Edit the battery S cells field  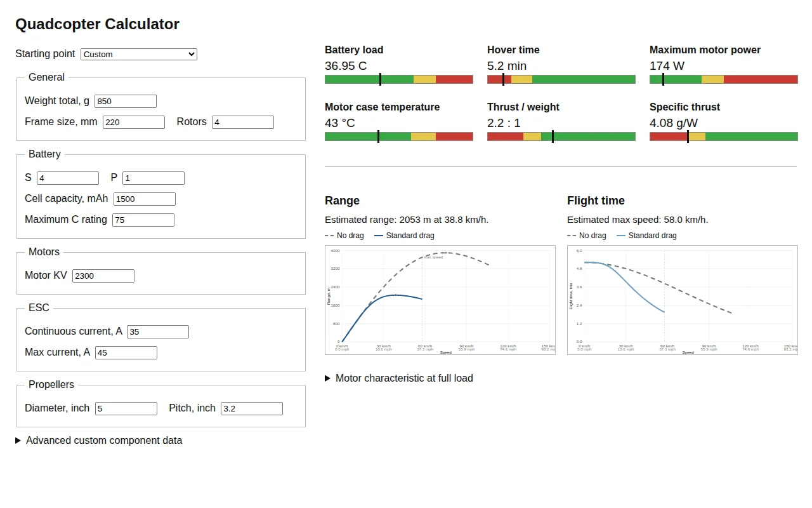click(x=68, y=178)
